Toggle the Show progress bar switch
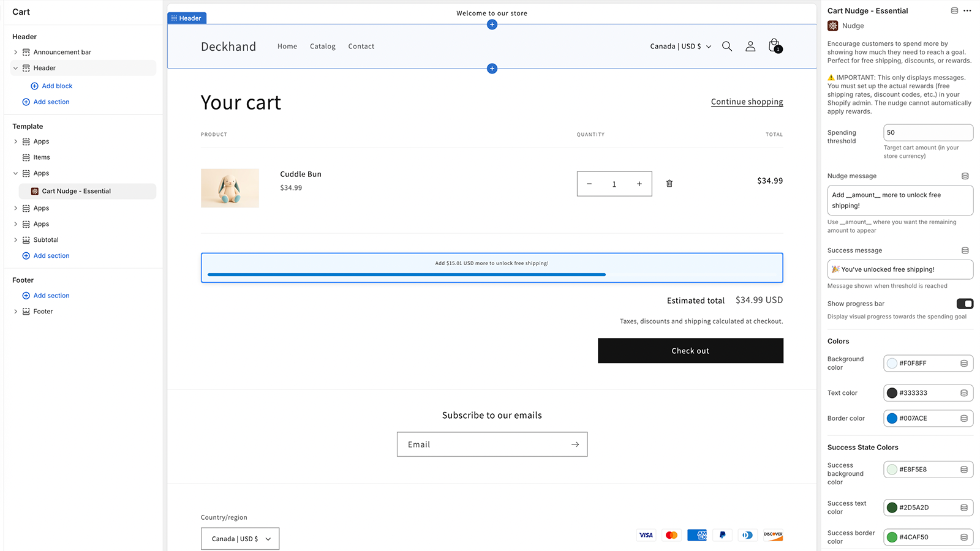The width and height of the screenshot is (980, 551). 965,304
